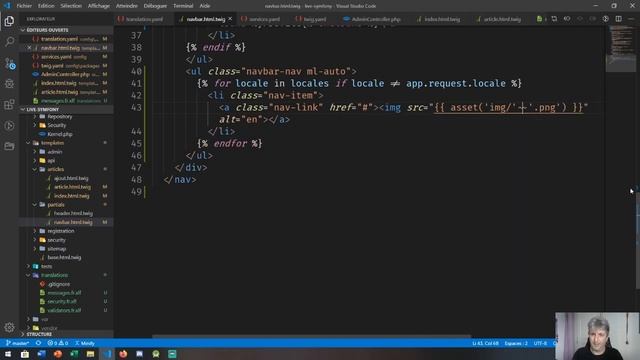
Task: Open security.fr.xlf in the file tree
Action: [x=66, y=301]
